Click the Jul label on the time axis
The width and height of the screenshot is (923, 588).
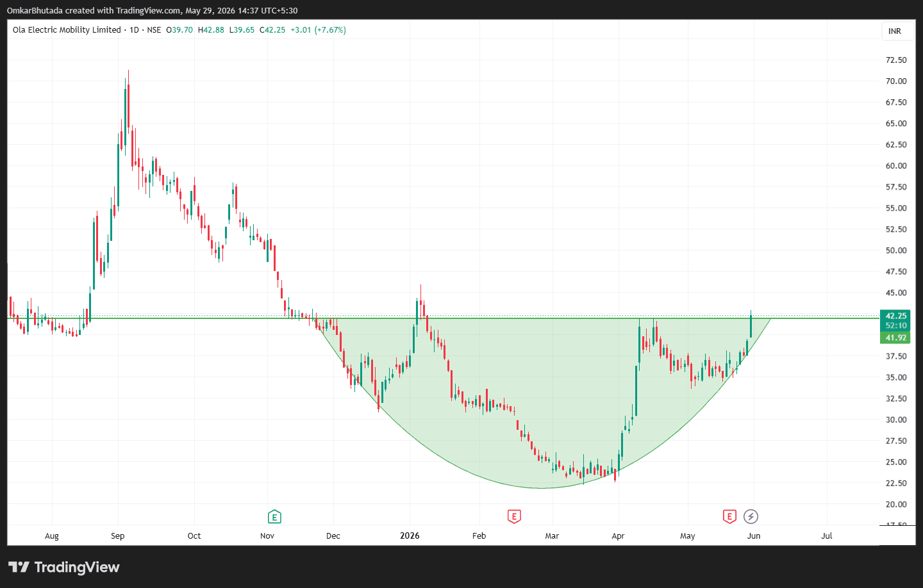827,535
